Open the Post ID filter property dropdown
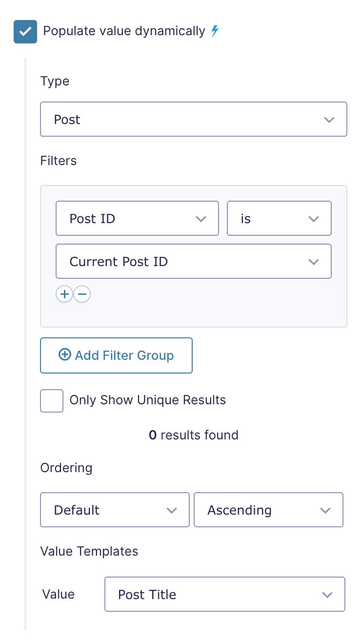 pyautogui.click(x=138, y=218)
